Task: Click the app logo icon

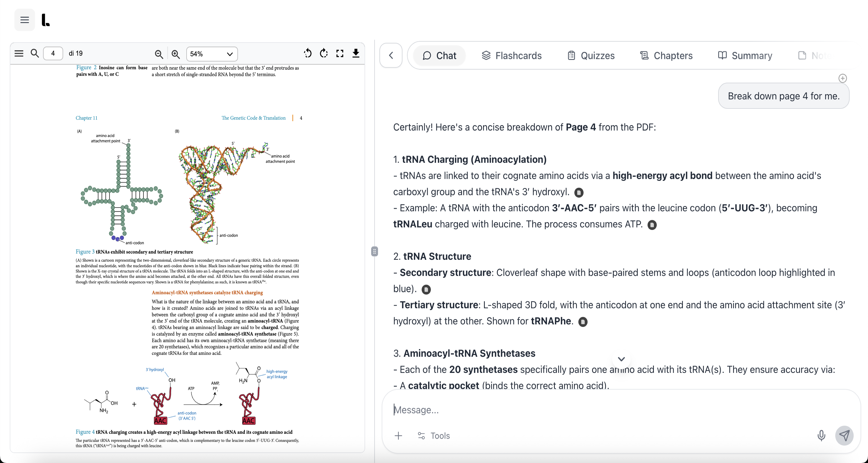Action: click(45, 20)
